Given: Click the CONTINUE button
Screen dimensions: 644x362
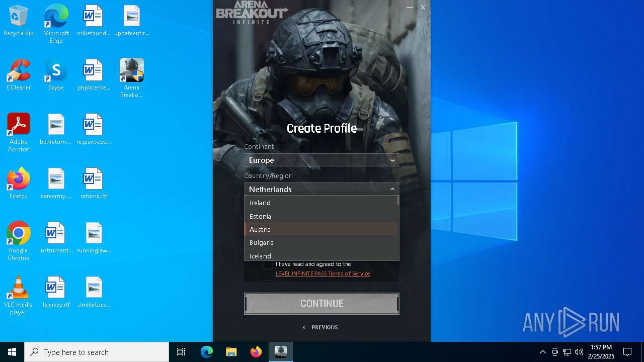Looking at the screenshot, I should [x=321, y=304].
